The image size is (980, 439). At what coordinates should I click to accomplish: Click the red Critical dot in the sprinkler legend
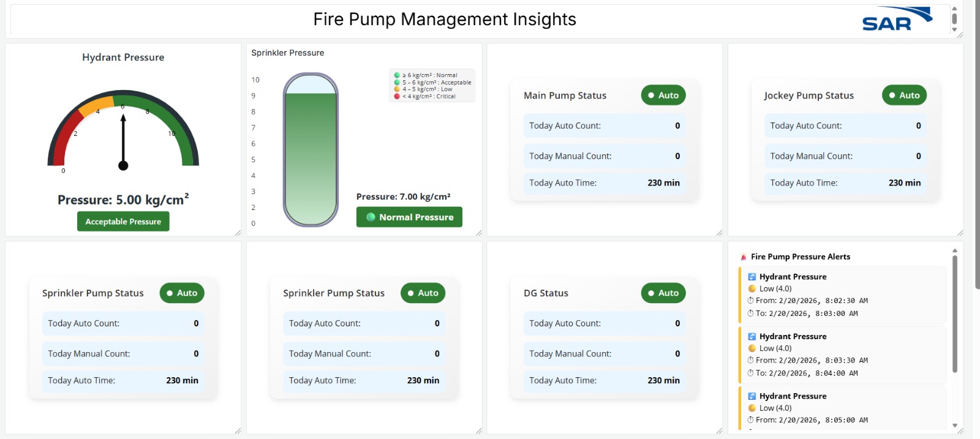397,96
